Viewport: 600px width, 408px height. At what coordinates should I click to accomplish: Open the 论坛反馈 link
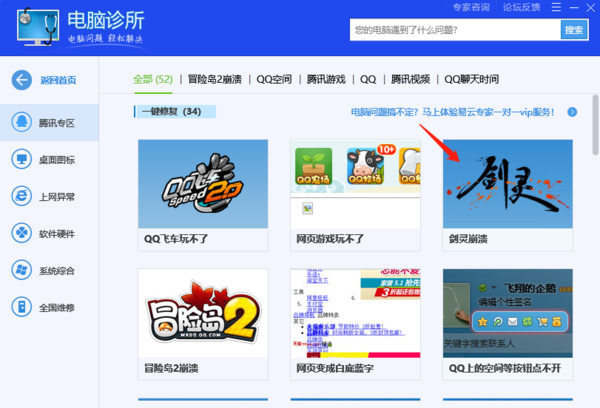[520, 8]
